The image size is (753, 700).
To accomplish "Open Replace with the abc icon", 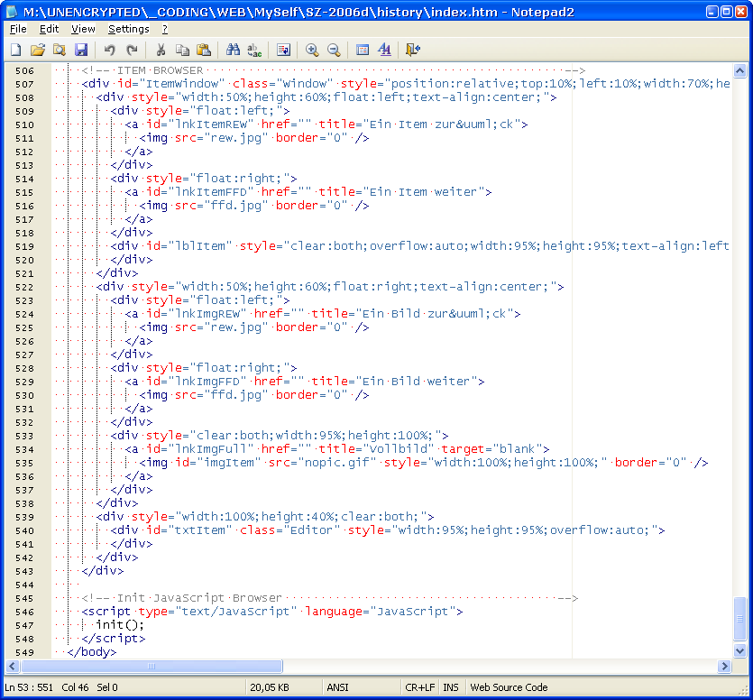I will click(x=254, y=50).
